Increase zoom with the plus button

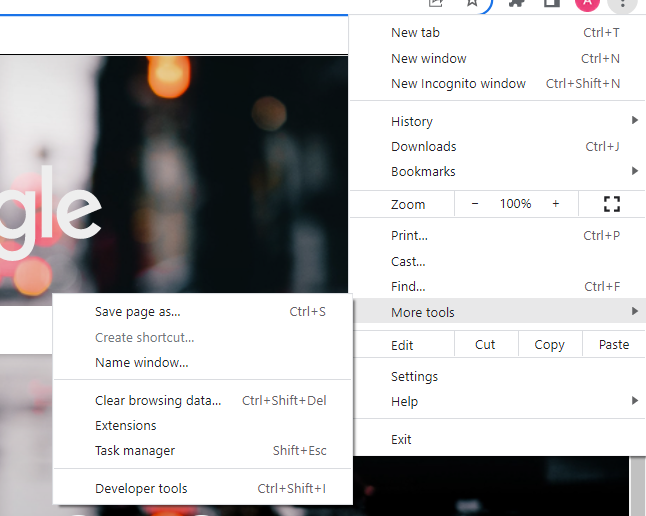556,204
